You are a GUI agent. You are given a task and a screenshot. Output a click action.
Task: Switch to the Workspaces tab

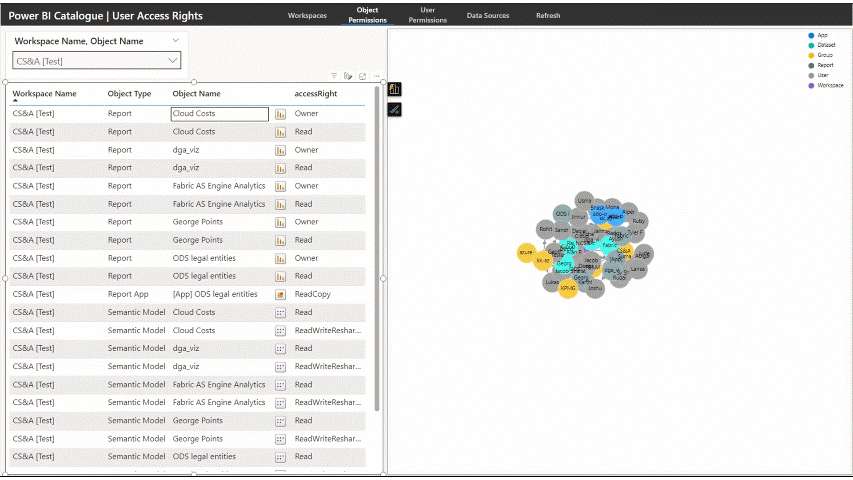tap(307, 16)
